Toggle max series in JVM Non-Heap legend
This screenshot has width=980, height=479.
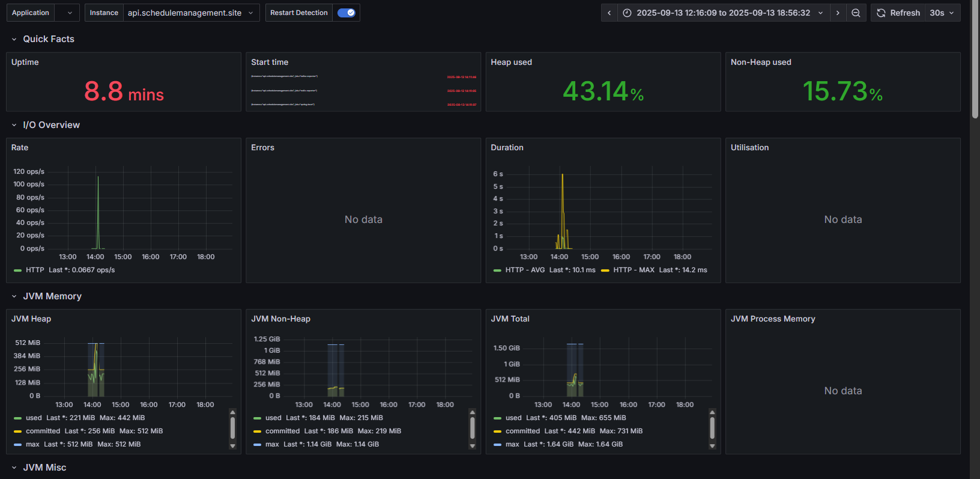click(272, 444)
